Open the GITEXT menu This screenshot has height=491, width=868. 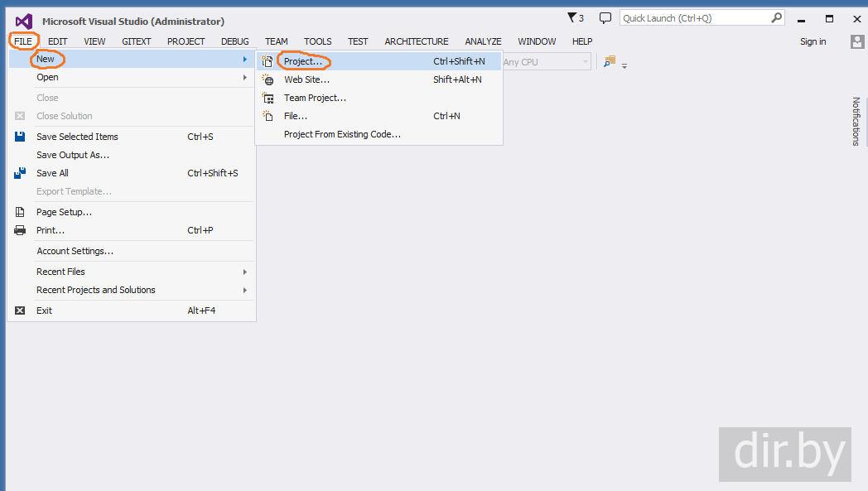click(x=136, y=41)
